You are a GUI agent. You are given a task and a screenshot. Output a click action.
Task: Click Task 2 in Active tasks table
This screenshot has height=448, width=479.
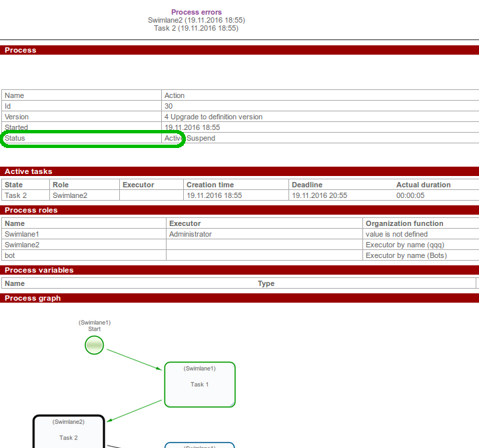pyautogui.click(x=15, y=195)
